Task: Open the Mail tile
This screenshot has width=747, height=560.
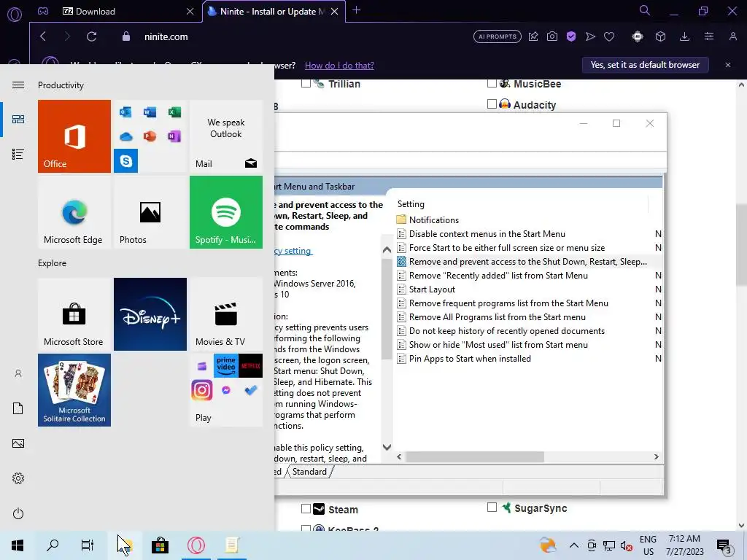Action: tap(226, 136)
